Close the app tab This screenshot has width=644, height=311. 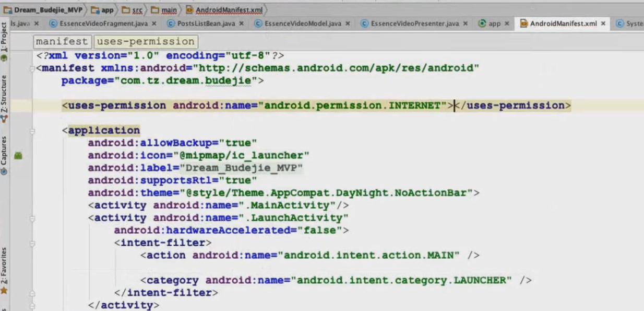(x=507, y=24)
